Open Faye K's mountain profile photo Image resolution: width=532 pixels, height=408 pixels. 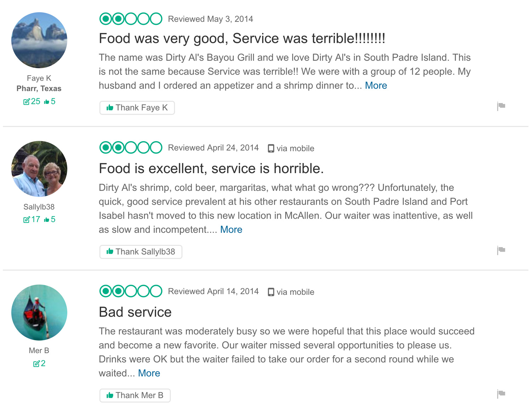(39, 40)
